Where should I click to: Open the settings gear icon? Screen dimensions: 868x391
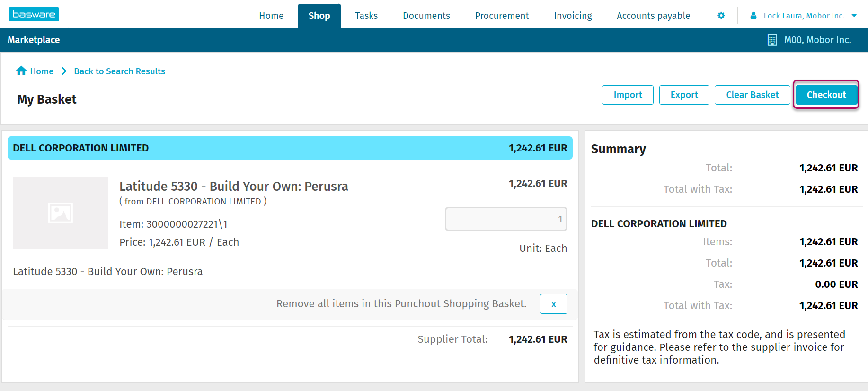pos(721,16)
